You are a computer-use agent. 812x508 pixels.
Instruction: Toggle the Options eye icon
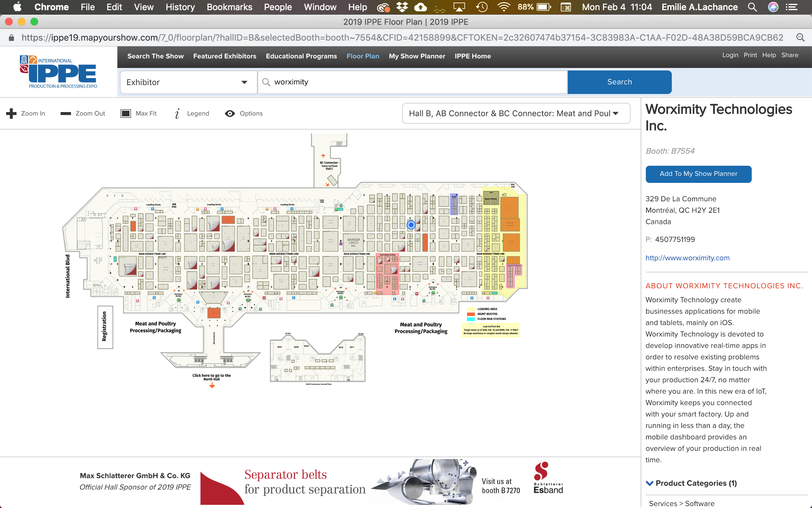tap(230, 114)
